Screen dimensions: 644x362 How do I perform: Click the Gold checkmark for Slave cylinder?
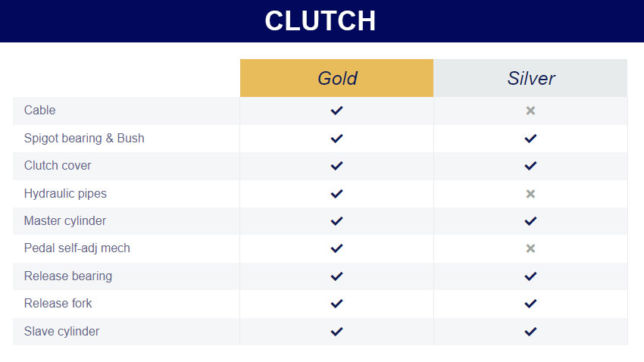pyautogui.click(x=336, y=332)
